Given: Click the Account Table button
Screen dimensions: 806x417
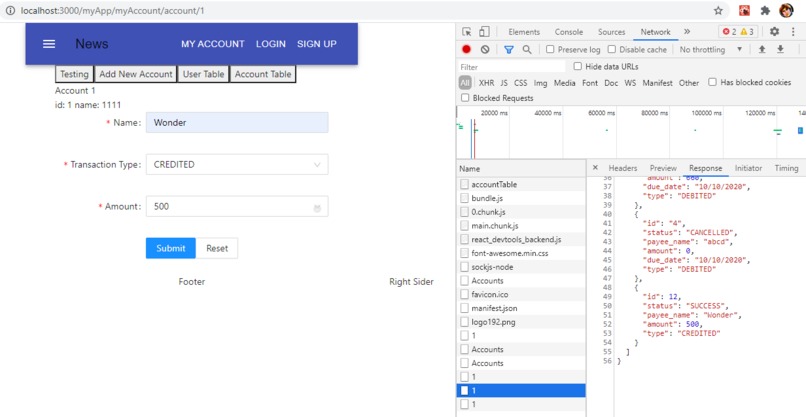Looking at the screenshot, I should click(263, 74).
